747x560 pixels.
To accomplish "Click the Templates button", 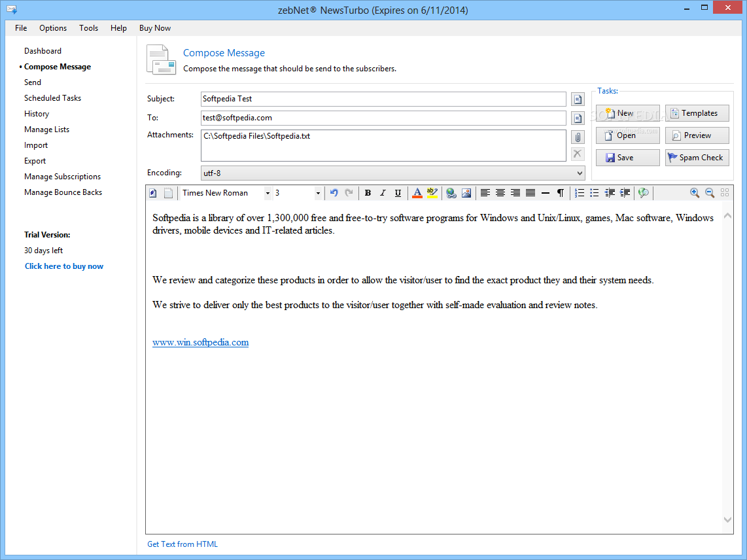I will click(697, 113).
